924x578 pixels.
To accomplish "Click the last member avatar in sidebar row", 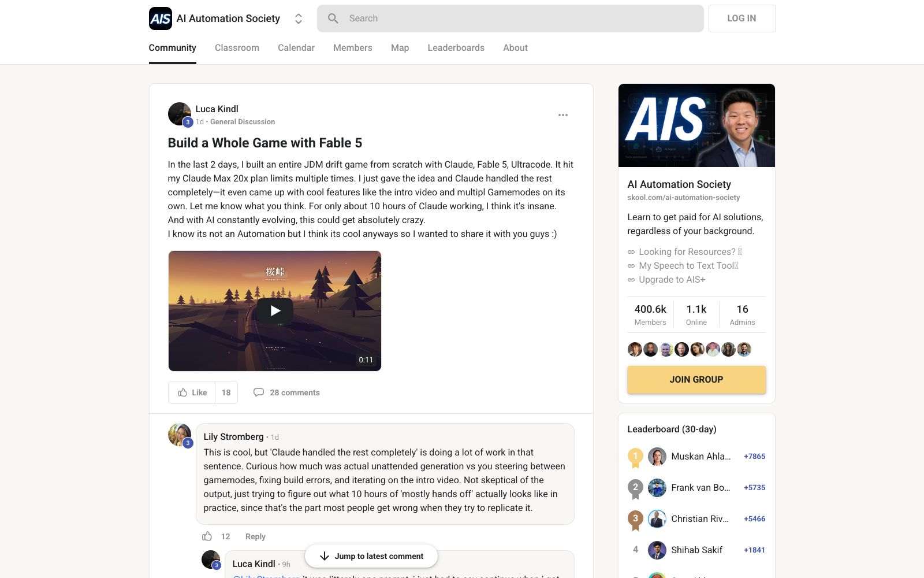I will 744,349.
